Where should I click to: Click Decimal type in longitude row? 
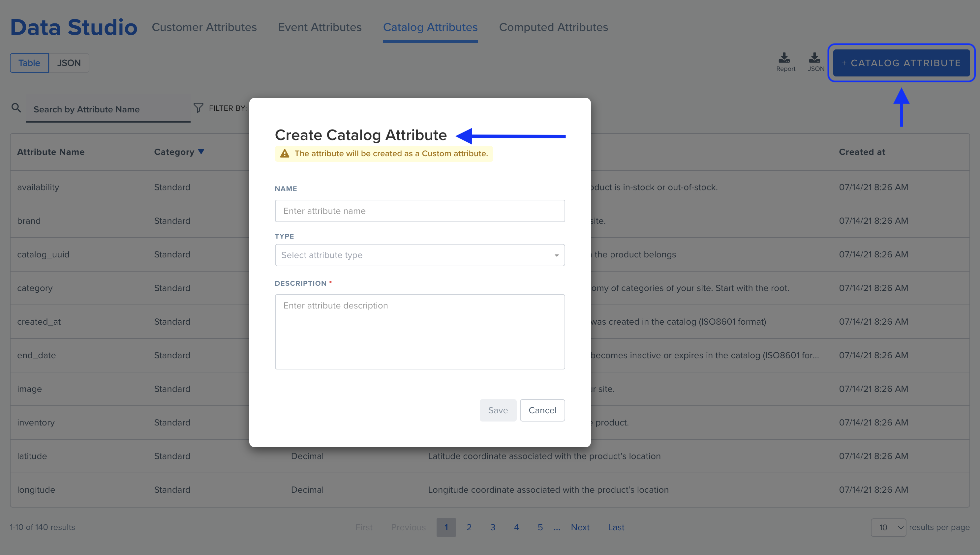(307, 490)
